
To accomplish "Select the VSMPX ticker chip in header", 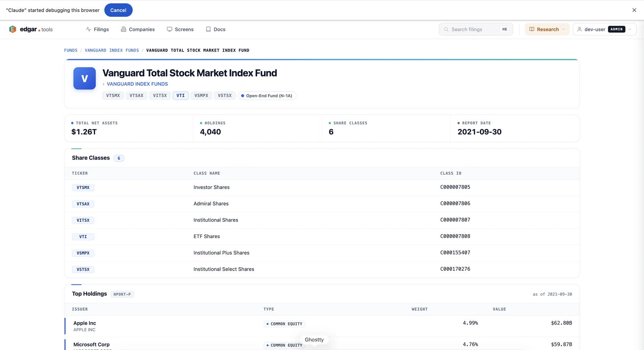I will [201, 96].
